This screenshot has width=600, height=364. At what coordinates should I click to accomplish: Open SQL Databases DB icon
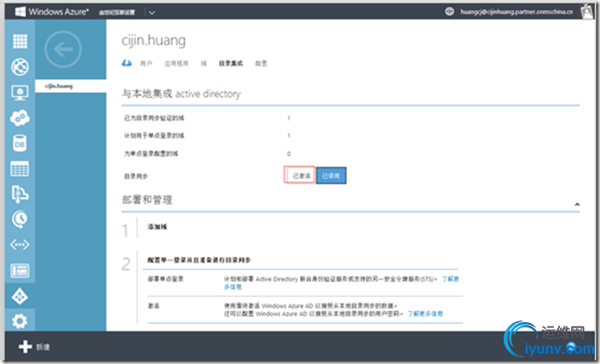coord(20,143)
